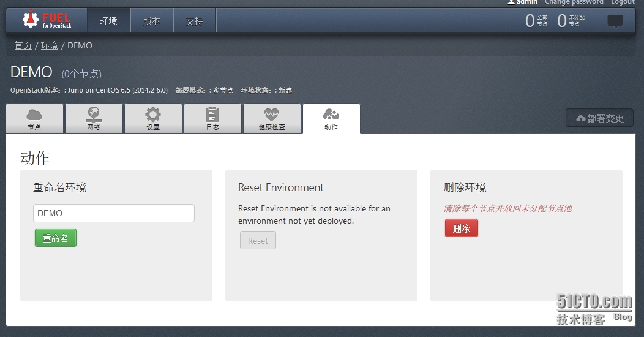Click the DEMO breadcrumb text

(x=80, y=45)
